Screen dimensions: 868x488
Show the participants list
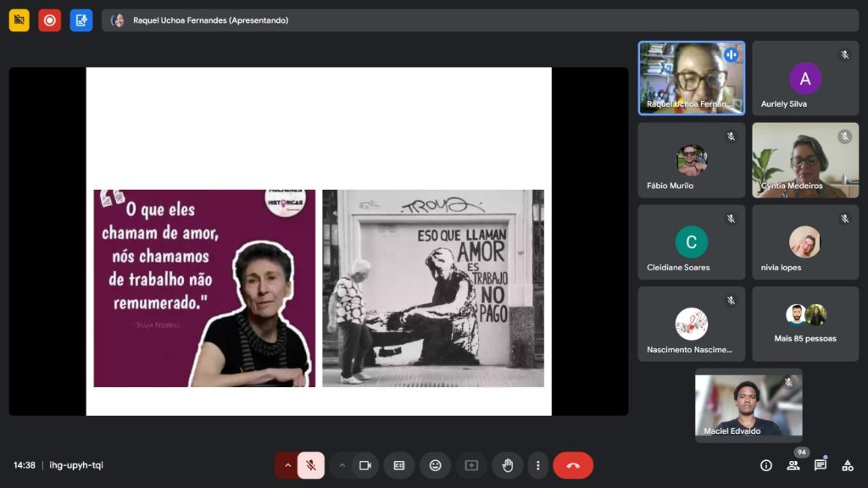[793, 465]
